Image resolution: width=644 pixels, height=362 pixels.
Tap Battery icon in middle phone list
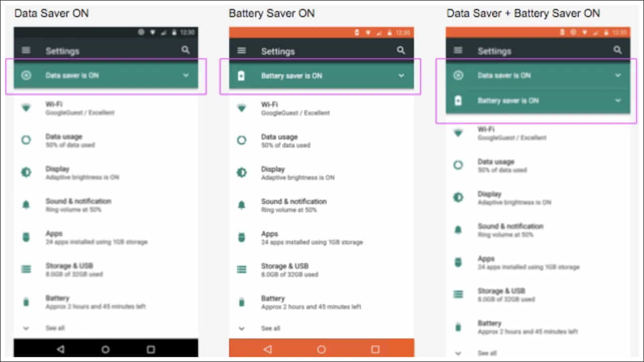pyautogui.click(x=242, y=302)
